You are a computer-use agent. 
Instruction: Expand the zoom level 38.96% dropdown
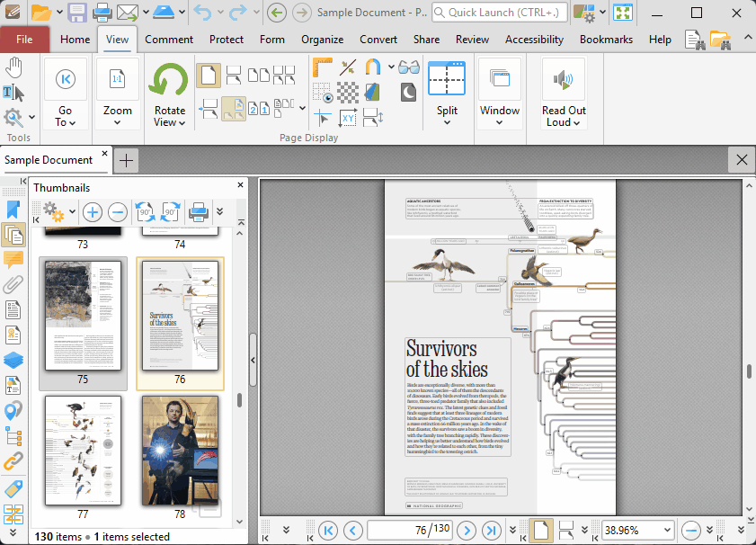pyautogui.click(x=665, y=530)
